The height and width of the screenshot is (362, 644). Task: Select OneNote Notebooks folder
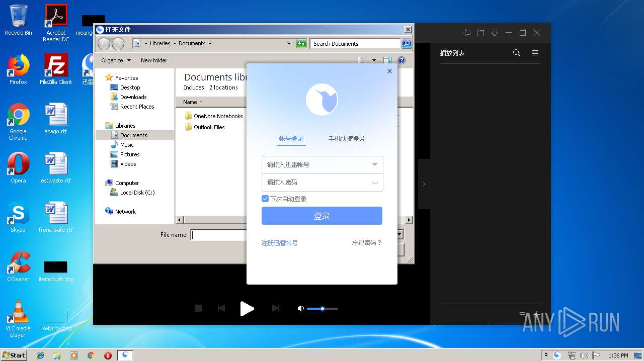(x=214, y=116)
